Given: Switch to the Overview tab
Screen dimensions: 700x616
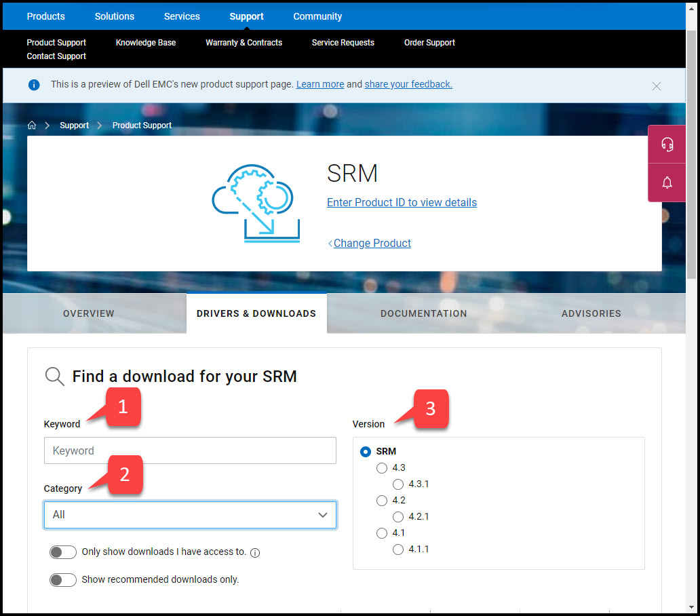Looking at the screenshot, I should (89, 313).
